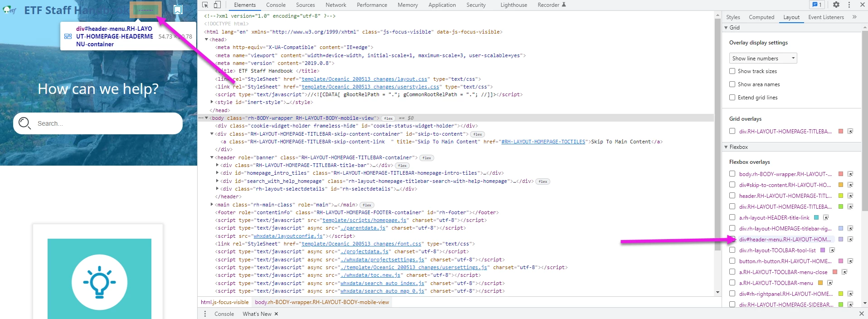Click the bookmark icon in page header
868x319 pixels.
178,10
